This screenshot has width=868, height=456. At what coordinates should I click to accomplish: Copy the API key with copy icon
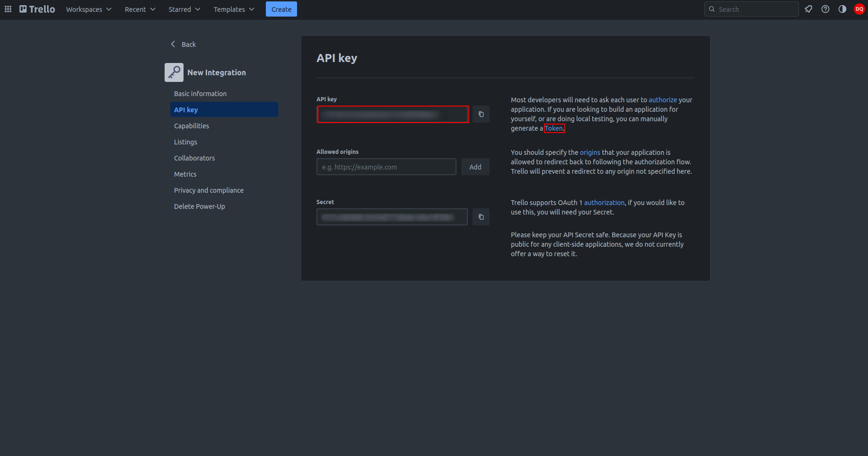(481, 114)
